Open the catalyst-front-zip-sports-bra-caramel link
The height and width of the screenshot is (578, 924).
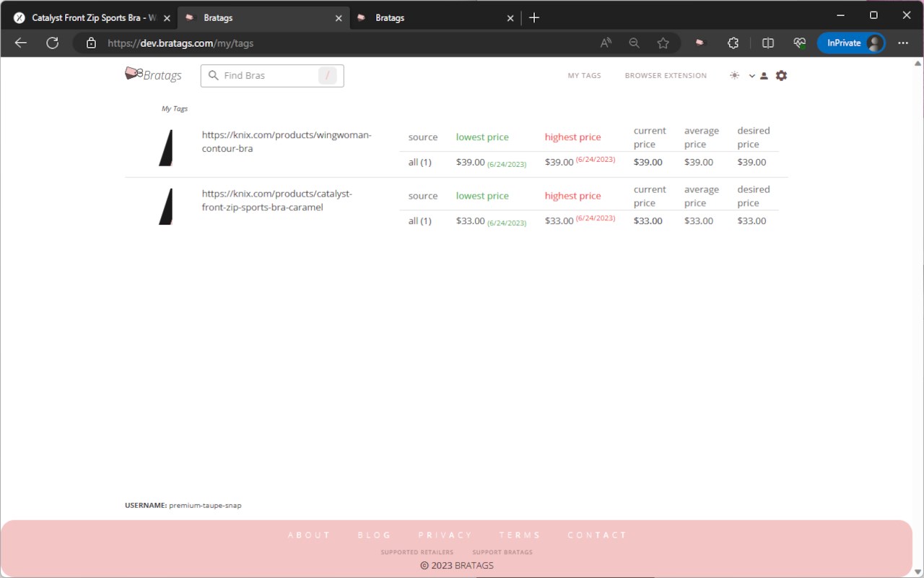pyautogui.click(x=277, y=200)
